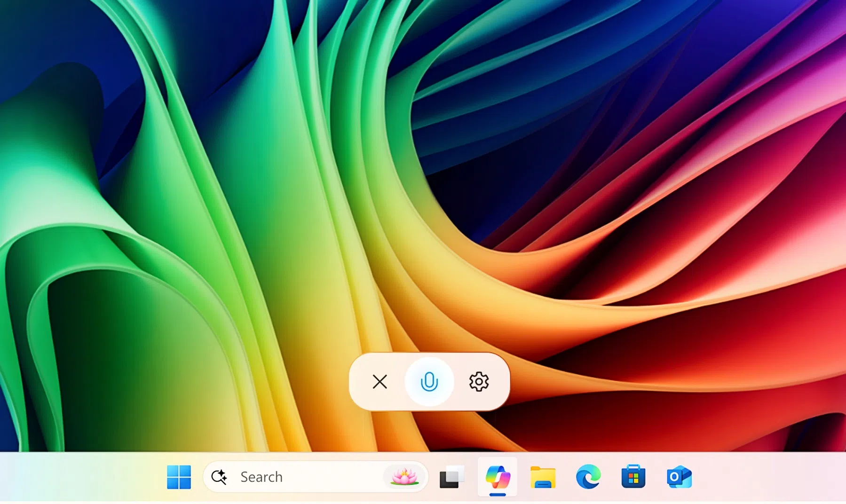Open the Copilot app on taskbar

[x=498, y=477]
